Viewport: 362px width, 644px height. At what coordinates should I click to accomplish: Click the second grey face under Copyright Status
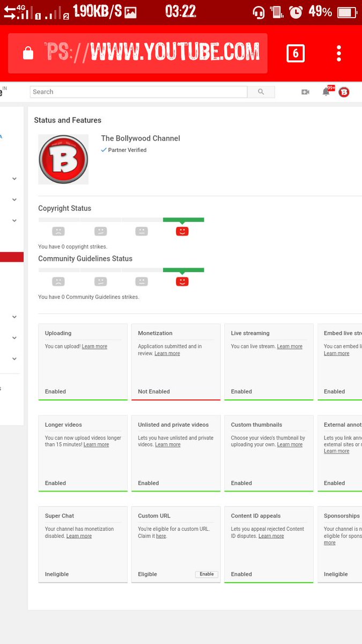tap(101, 231)
